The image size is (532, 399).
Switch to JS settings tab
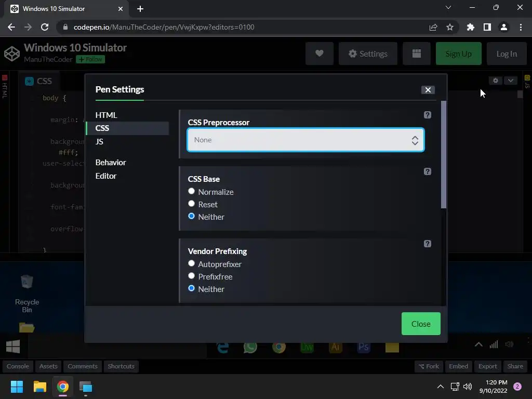pyautogui.click(x=99, y=142)
